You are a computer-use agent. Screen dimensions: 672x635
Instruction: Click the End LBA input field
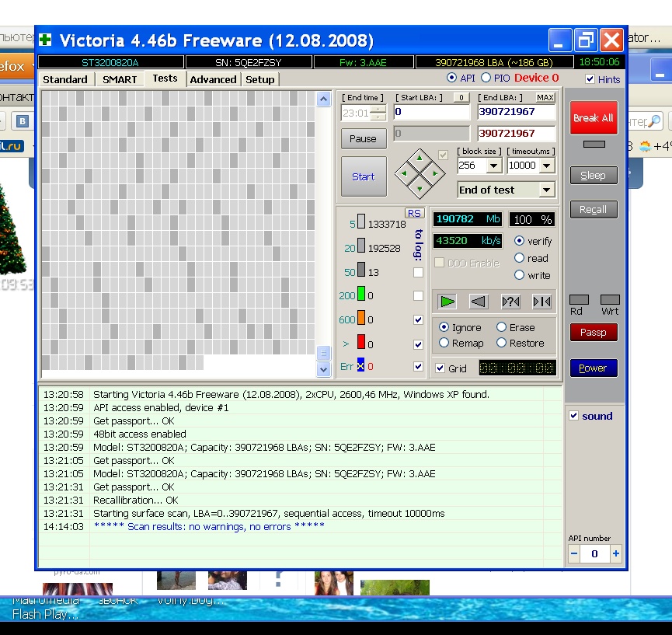click(517, 112)
